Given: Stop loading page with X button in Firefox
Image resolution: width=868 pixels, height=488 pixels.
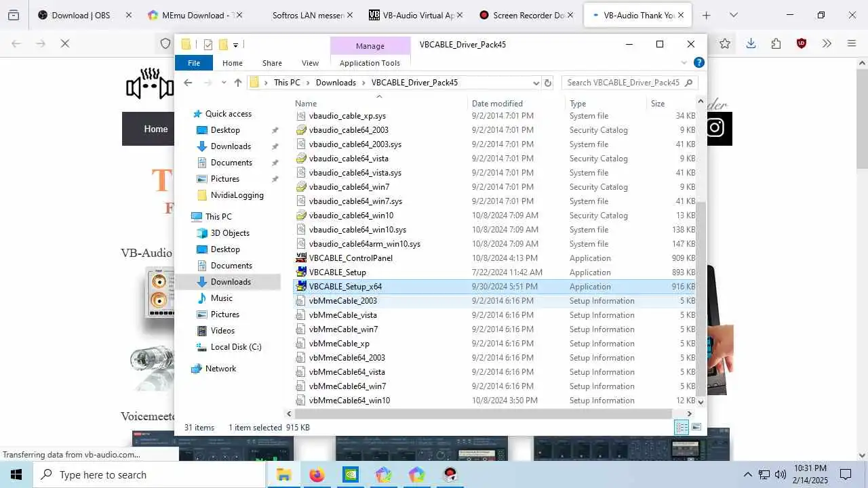Looking at the screenshot, I should click(x=64, y=43).
